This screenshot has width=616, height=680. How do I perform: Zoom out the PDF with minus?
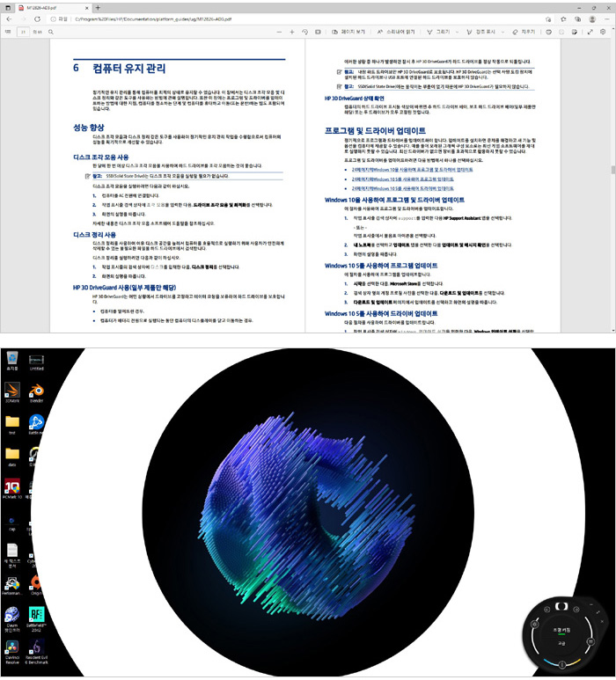(x=279, y=32)
